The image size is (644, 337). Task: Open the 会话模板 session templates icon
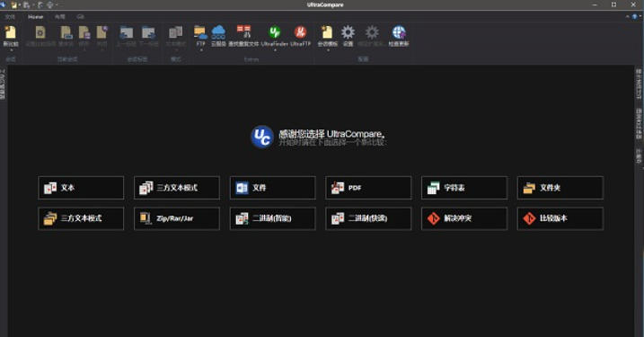[327, 32]
